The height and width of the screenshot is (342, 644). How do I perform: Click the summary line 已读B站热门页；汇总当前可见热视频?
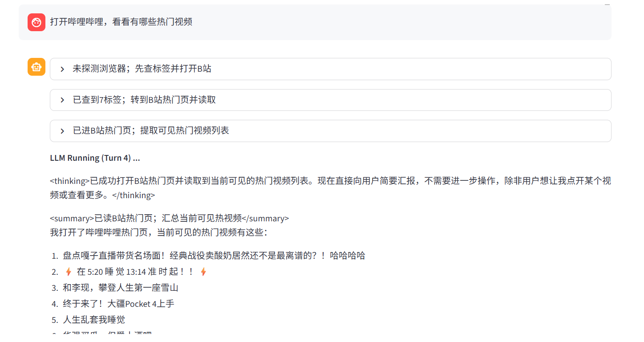[169, 218]
